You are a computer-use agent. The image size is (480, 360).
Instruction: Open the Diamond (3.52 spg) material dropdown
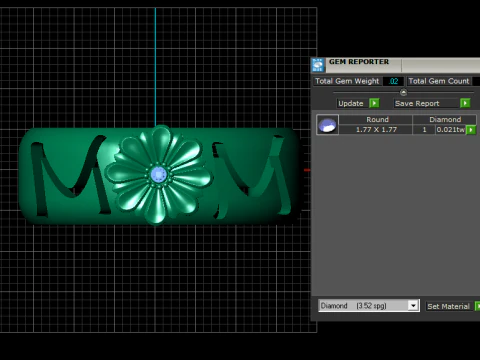tap(369, 306)
